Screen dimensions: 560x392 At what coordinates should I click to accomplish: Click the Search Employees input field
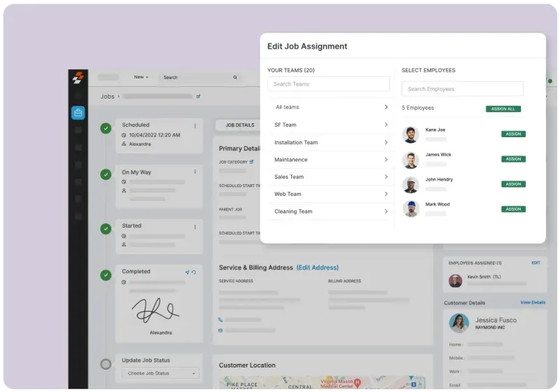[462, 89]
